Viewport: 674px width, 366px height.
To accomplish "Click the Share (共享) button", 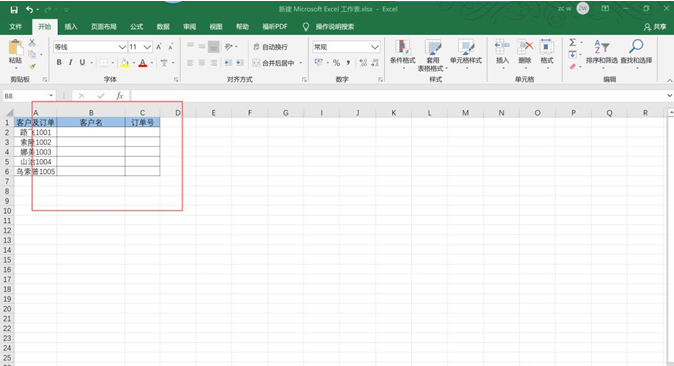I will coord(655,27).
